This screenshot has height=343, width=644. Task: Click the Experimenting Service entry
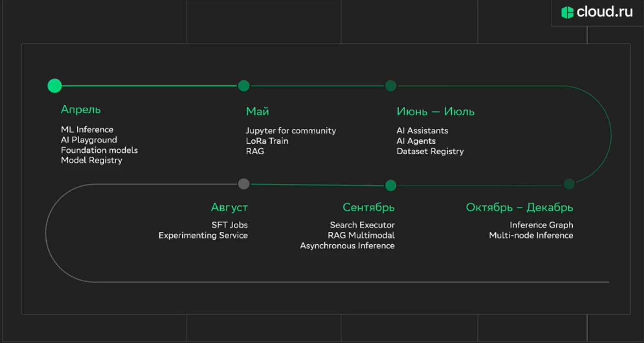click(203, 235)
